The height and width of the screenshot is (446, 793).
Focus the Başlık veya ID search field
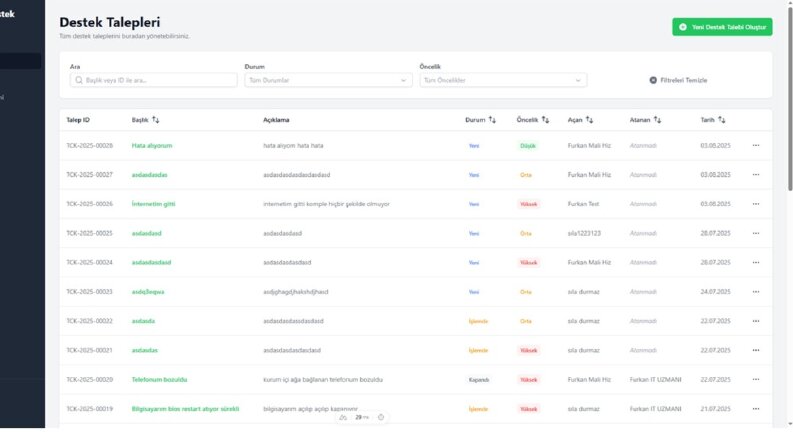tap(154, 80)
